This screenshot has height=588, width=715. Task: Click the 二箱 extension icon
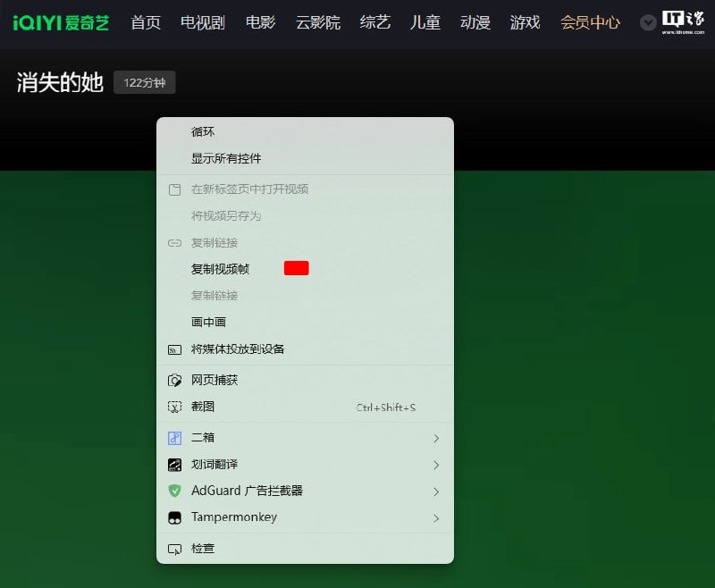175,438
